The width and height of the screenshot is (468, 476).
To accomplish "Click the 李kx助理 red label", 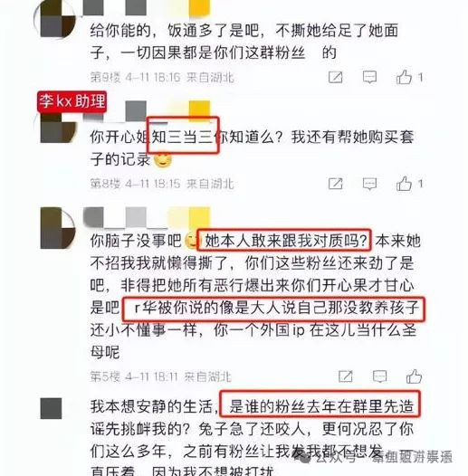I will tap(72, 101).
